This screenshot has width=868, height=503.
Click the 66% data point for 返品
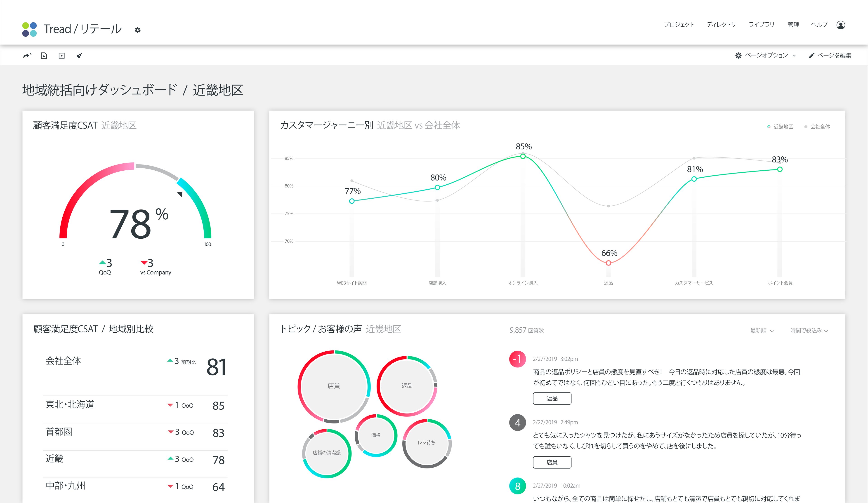(608, 263)
